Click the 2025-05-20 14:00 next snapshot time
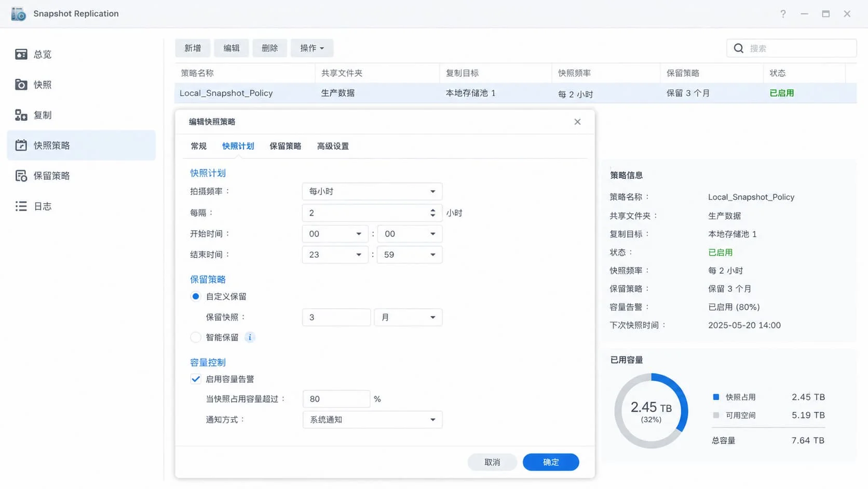 744,325
